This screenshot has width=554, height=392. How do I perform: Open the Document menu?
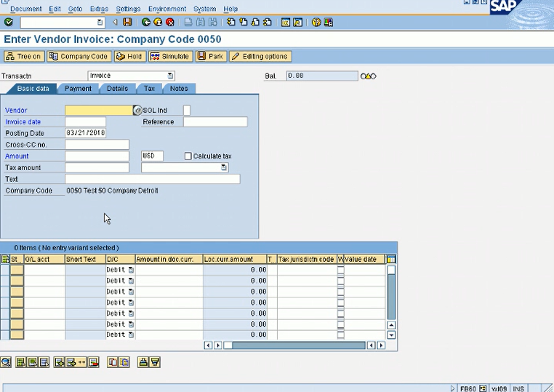pos(25,9)
